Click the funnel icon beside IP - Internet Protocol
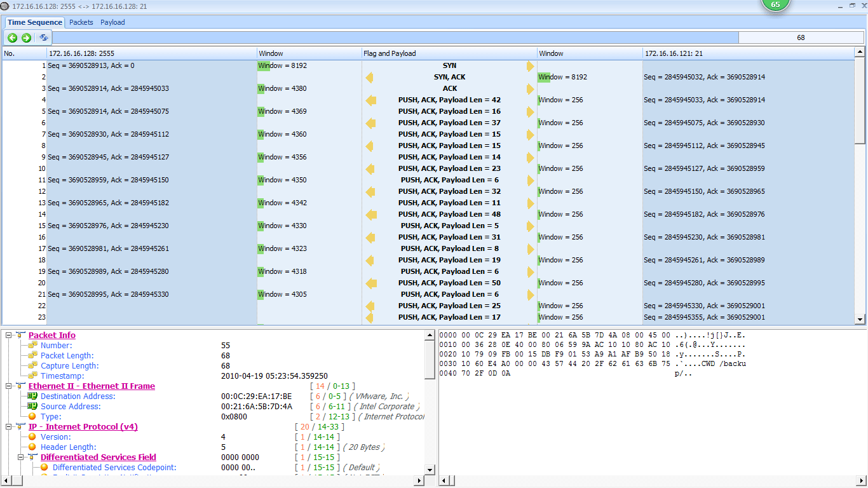Viewport: 868px width, 488px height. pos(20,426)
